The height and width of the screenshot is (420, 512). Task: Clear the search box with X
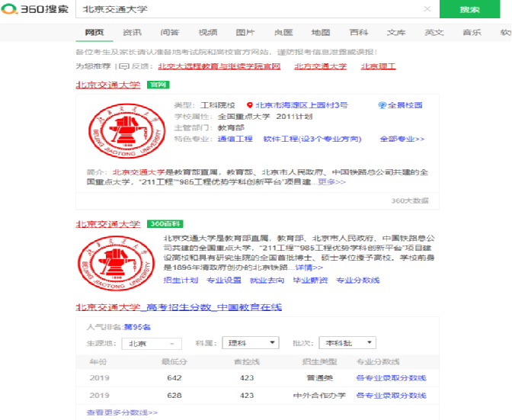click(427, 9)
